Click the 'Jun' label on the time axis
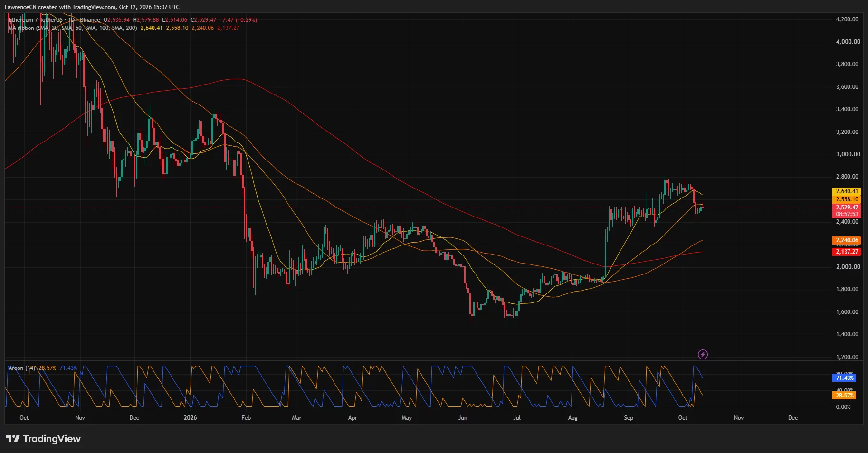This screenshot has height=453, width=868. (x=463, y=418)
